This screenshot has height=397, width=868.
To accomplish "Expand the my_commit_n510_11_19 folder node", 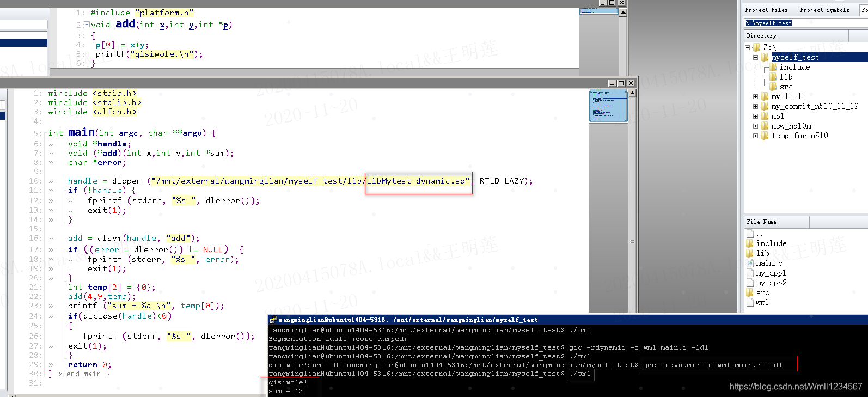I will (755, 106).
